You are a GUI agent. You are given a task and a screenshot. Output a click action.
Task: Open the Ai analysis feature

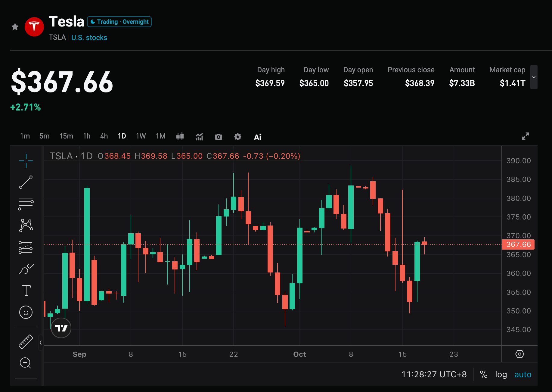258,137
